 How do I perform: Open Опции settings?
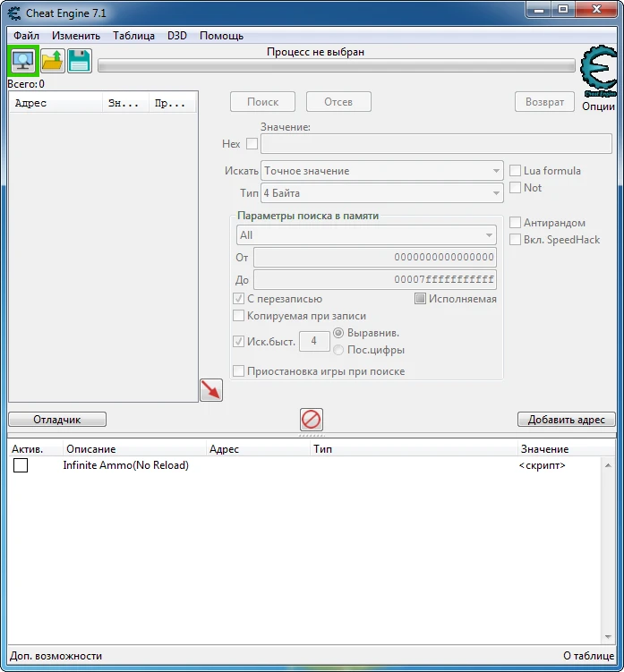(x=598, y=106)
